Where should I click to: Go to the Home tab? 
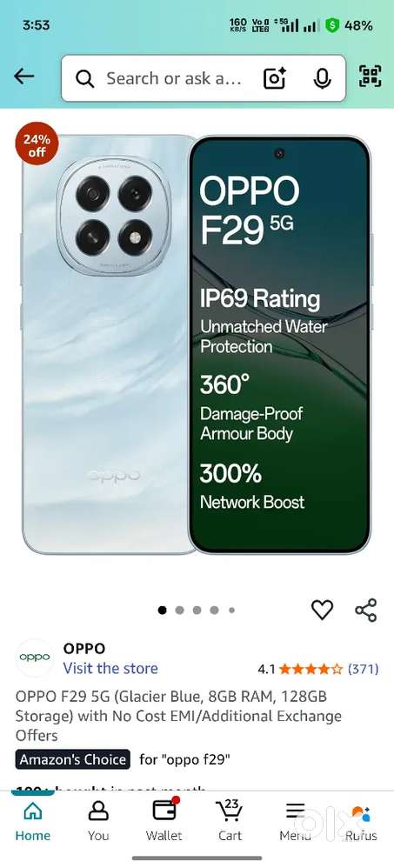pos(33,820)
